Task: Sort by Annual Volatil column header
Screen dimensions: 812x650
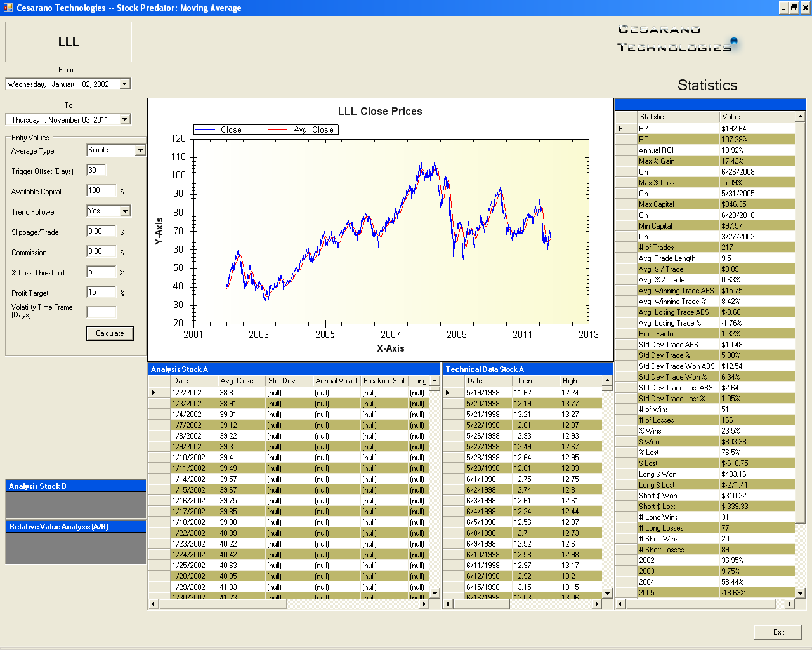Action: (336, 381)
